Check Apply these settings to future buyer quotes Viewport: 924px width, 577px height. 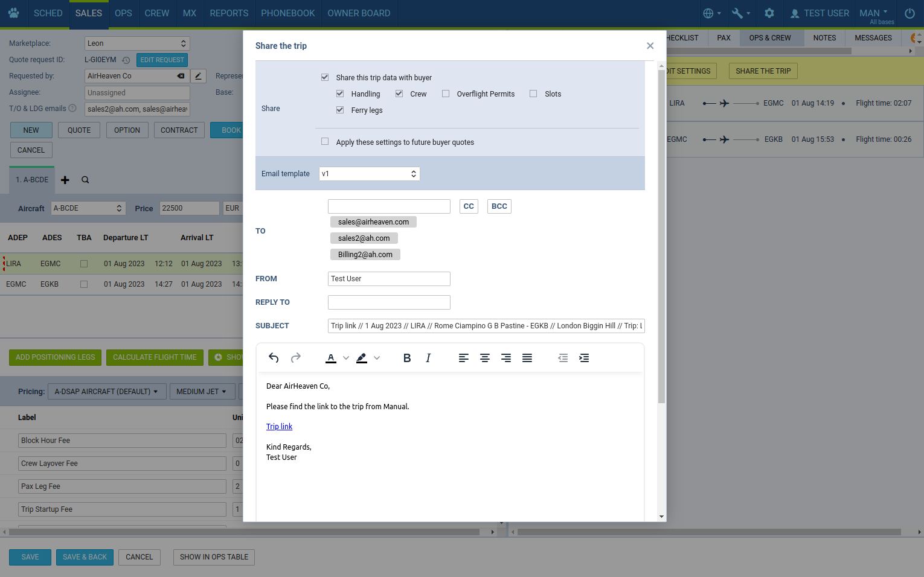coord(325,142)
